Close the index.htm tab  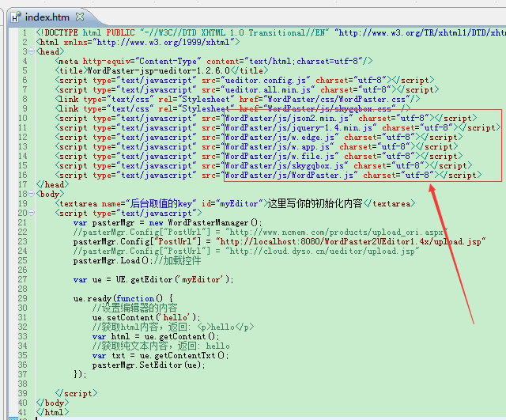(x=80, y=17)
